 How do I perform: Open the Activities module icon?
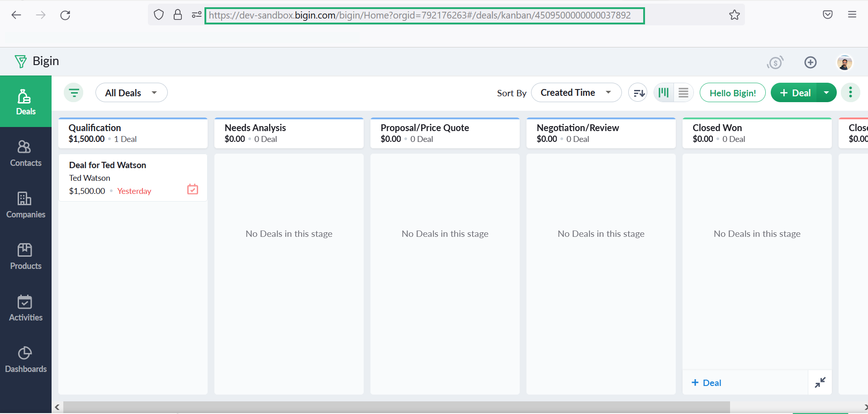[25, 308]
